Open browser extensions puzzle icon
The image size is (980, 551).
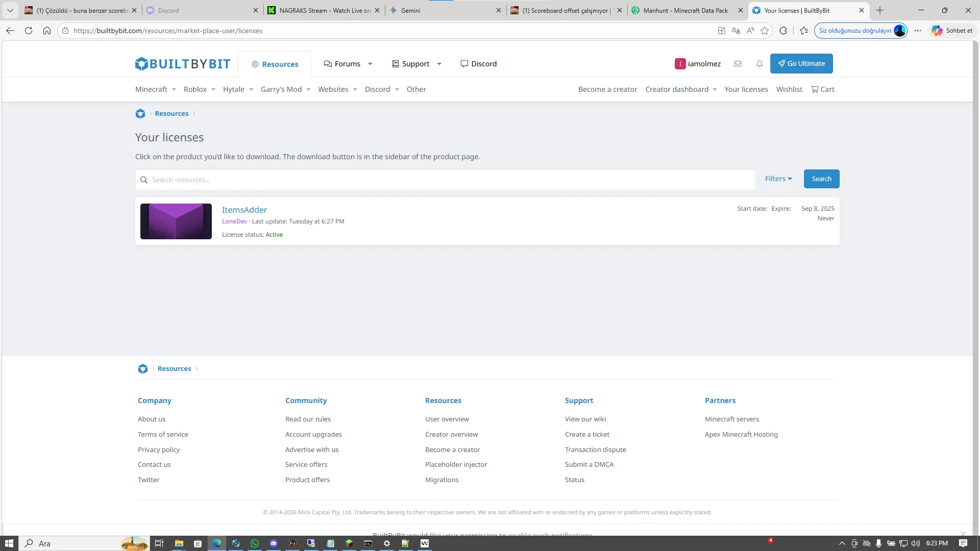point(783,31)
